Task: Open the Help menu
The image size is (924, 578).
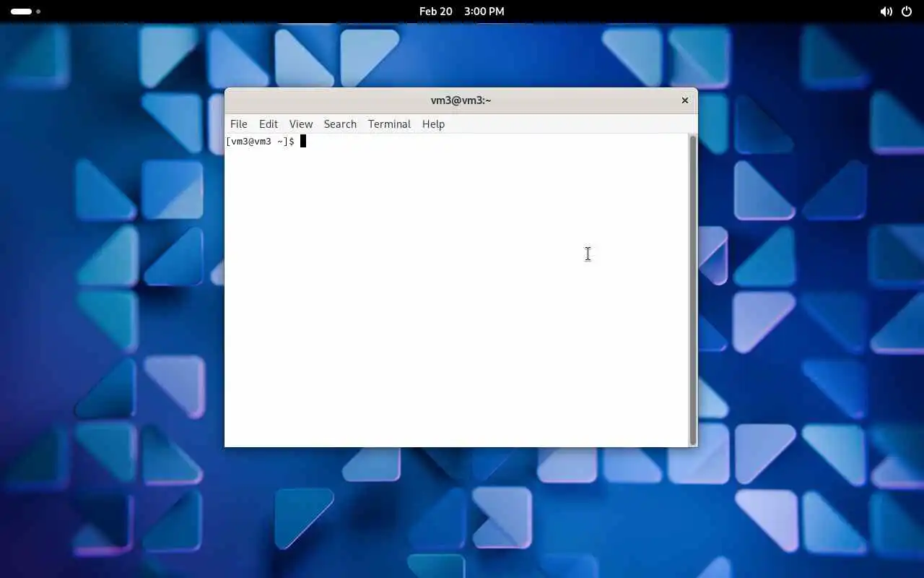Action: pyautogui.click(x=433, y=124)
